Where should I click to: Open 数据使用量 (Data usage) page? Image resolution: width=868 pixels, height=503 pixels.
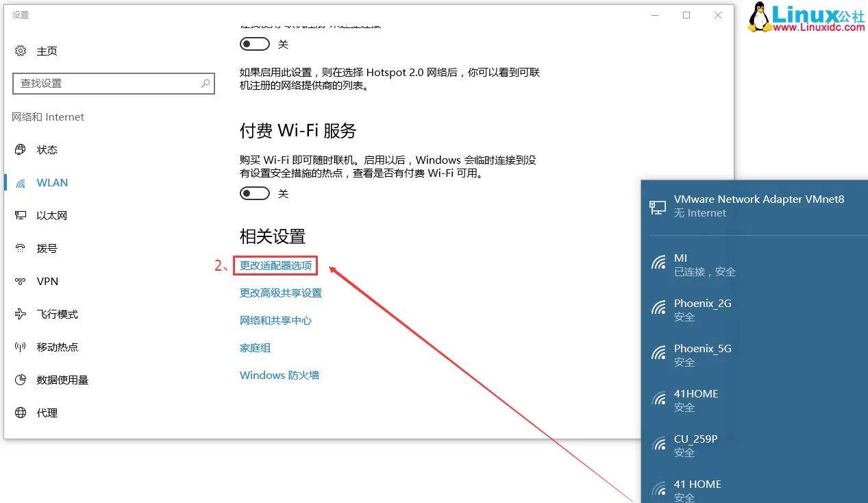pyautogui.click(x=62, y=380)
